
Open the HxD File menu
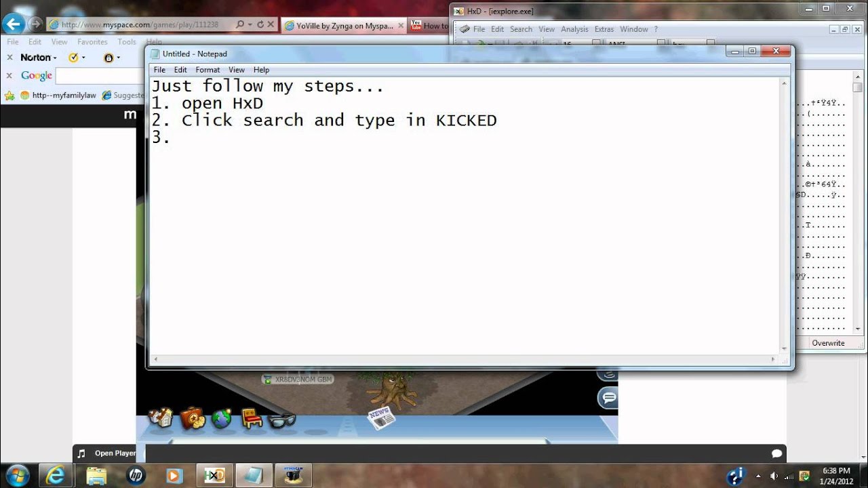pos(479,29)
